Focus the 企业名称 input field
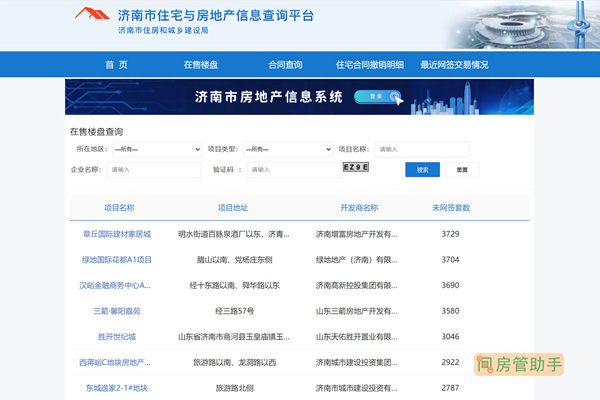Image resolution: width=600 pixels, height=400 pixels. click(154, 170)
